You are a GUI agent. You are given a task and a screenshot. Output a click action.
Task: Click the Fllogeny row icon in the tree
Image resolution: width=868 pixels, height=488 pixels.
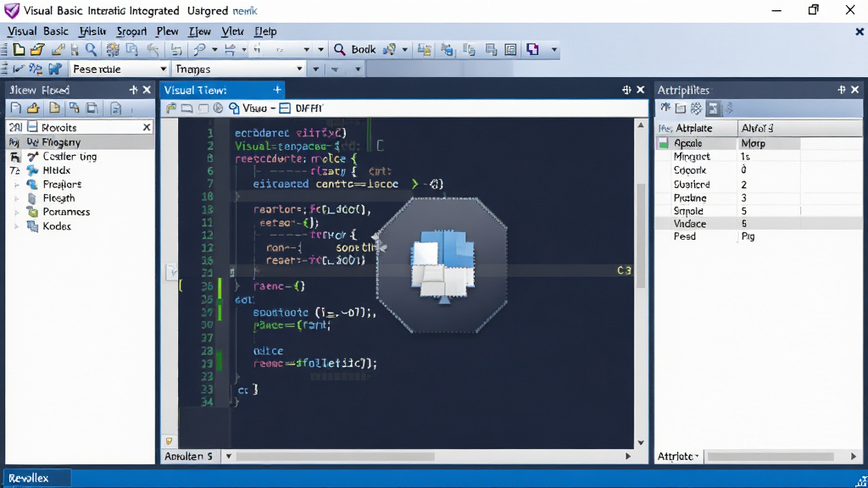(32, 142)
